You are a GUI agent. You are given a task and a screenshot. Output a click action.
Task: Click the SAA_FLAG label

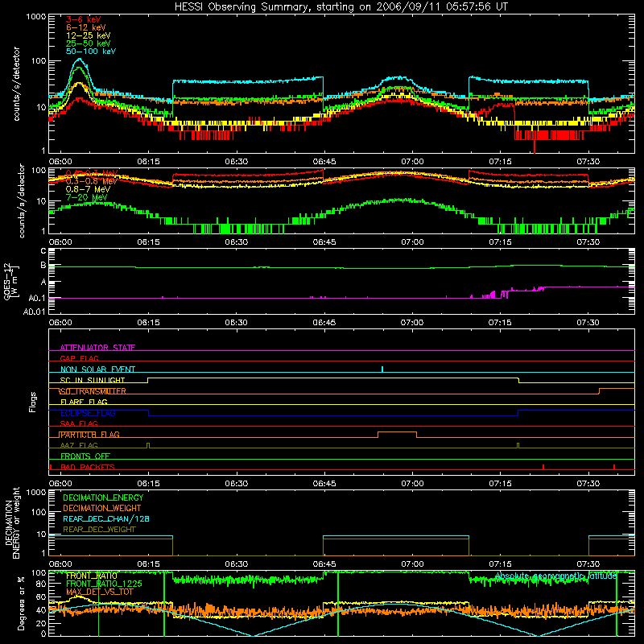click(79, 423)
